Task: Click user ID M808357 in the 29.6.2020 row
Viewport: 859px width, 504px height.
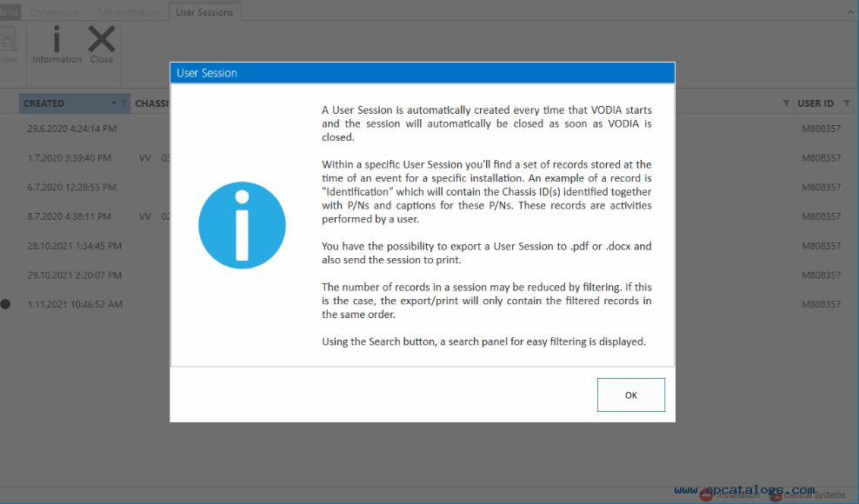Action: (x=822, y=129)
